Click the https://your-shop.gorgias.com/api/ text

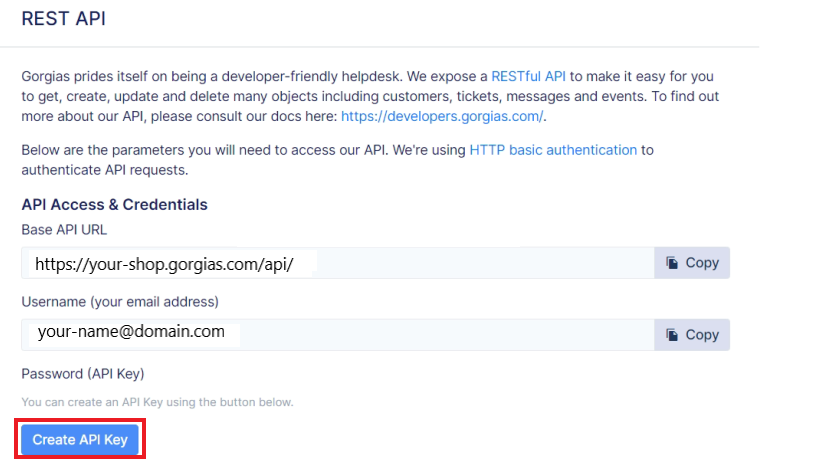tap(164, 265)
